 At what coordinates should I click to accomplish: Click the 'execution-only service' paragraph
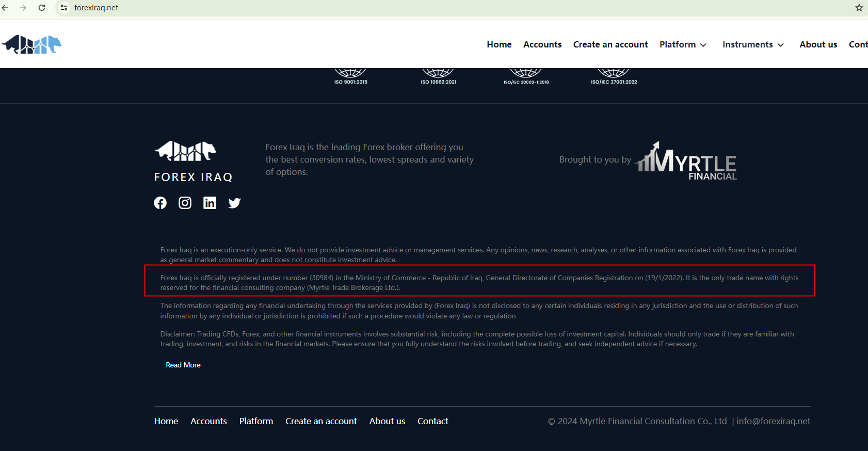click(478, 255)
